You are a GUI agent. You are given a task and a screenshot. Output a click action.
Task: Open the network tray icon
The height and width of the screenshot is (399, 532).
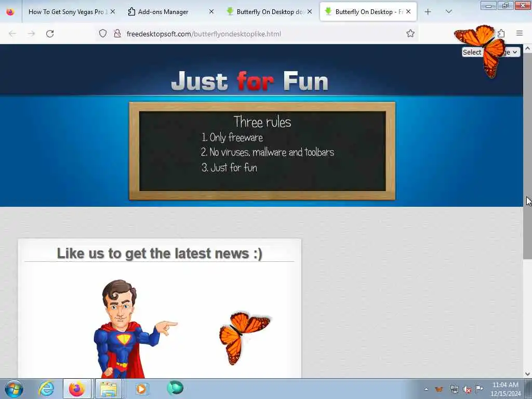tap(454, 389)
